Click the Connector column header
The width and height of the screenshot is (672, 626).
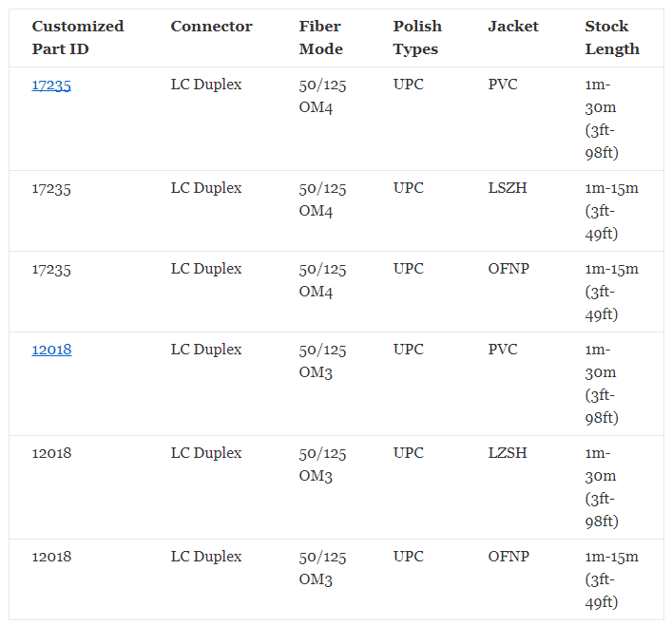coord(212,26)
